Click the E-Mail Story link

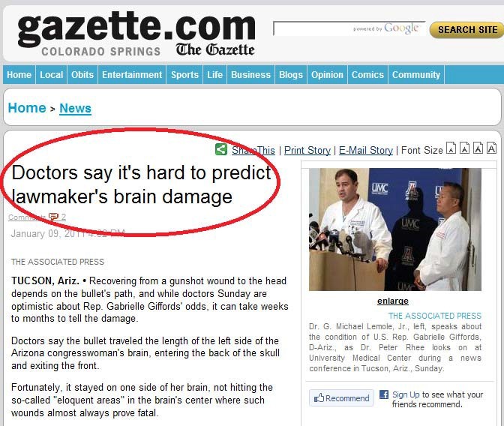[x=366, y=150]
